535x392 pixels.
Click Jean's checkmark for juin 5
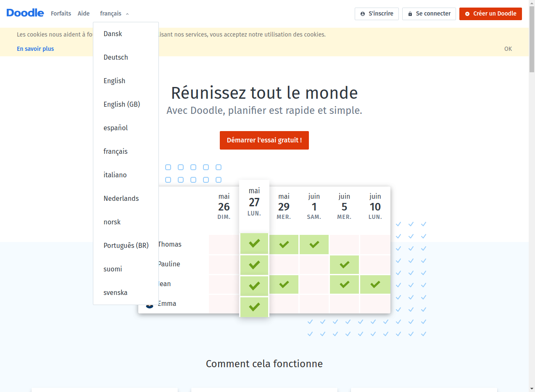[x=345, y=284]
